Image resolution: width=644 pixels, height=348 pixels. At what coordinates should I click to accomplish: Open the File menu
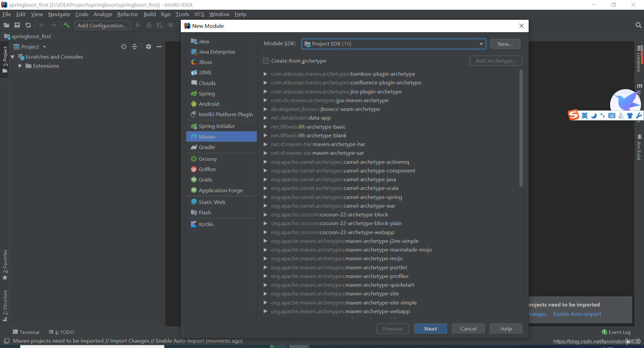click(x=7, y=14)
